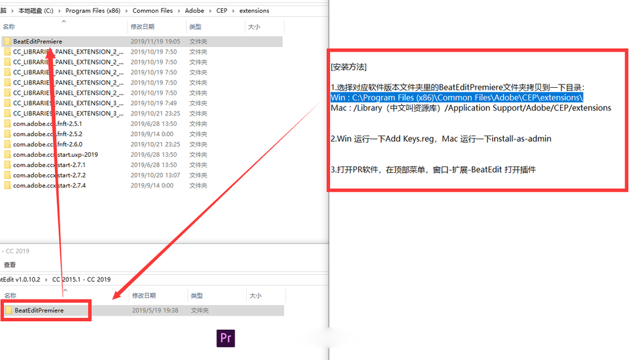Viewport: 644px width, 360px height.
Task: Click the folder icon of start.uxp-2019
Action: (7, 154)
